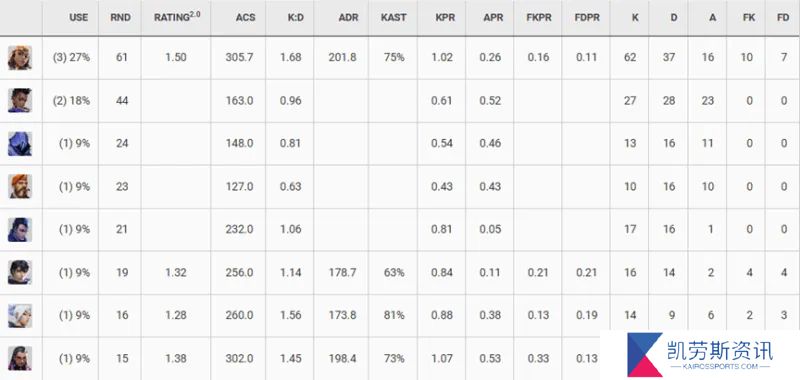
Task: Click the agent icon in the 27% use row
Action: pos(20,58)
